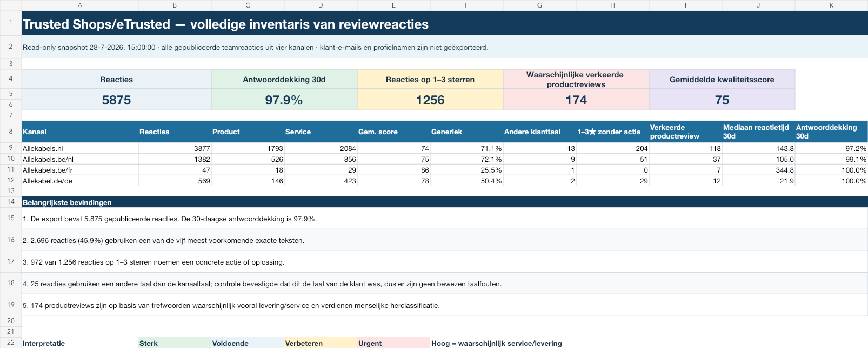Click the 'Interpretatie' cell
The image size is (868, 348).
pos(80,343)
